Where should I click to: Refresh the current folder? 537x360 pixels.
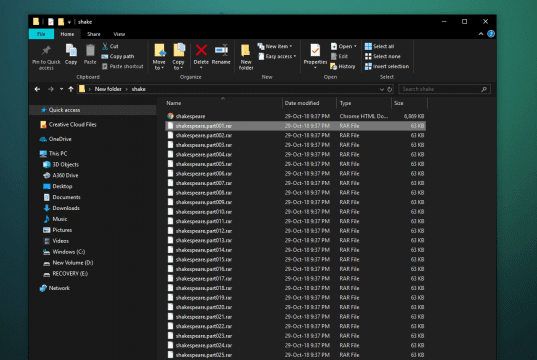pos(389,89)
